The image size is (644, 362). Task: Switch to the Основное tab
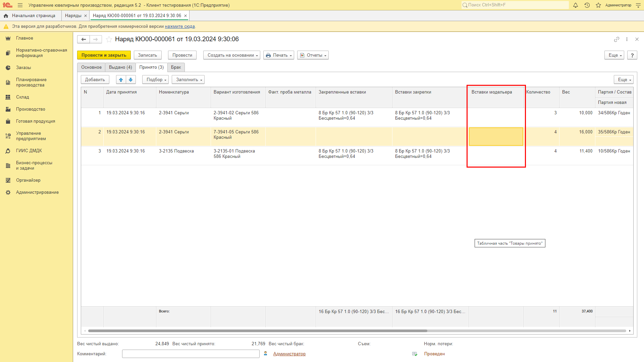[91, 67]
